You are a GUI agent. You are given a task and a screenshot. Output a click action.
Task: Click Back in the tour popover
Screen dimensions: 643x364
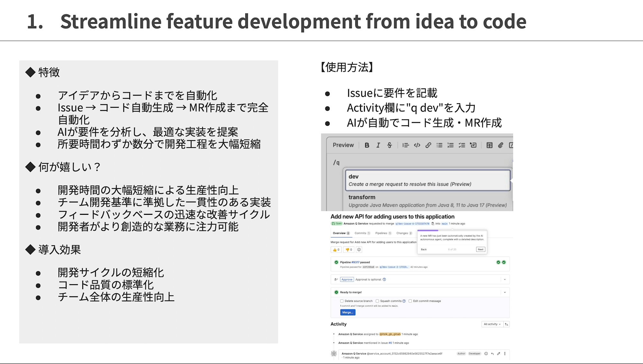[x=424, y=250]
